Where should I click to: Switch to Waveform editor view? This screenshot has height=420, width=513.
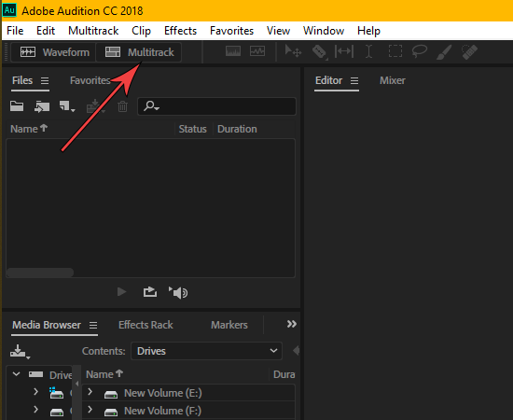[x=54, y=52]
